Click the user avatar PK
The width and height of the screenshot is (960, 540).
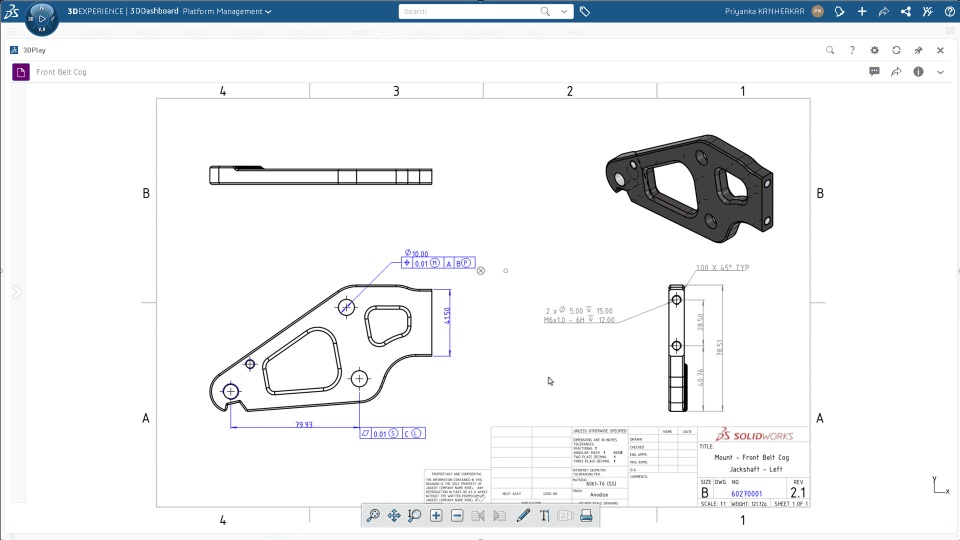817,11
